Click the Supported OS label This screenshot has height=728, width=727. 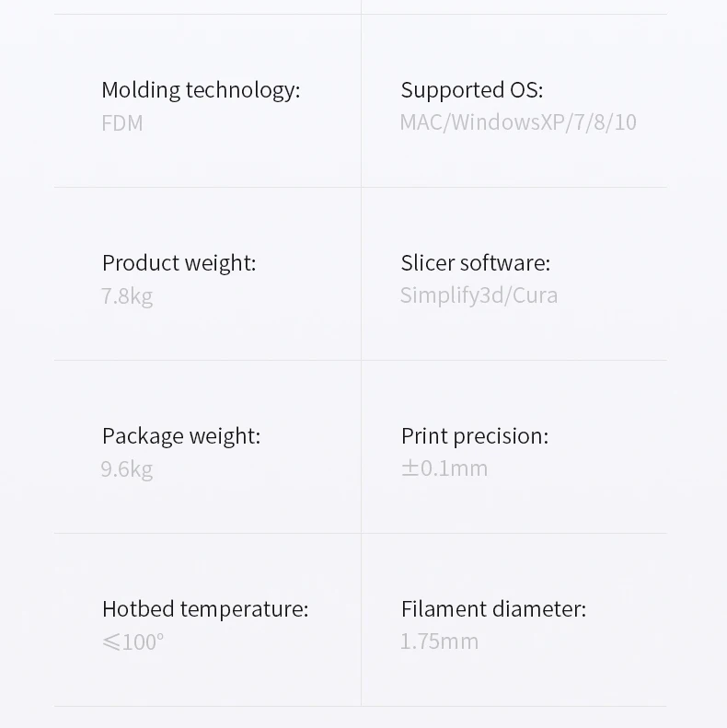click(x=471, y=90)
